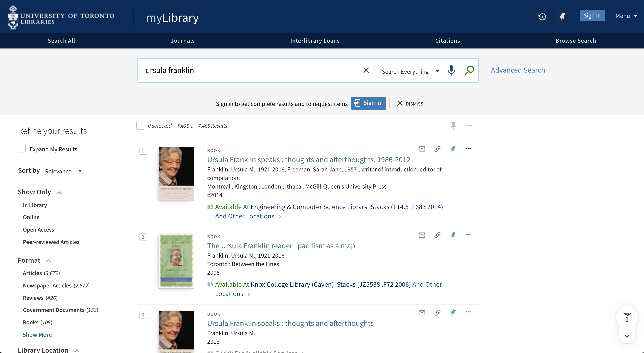Open Interlibrary Loans tab
The height and width of the screenshot is (353, 644).
pyautogui.click(x=315, y=41)
